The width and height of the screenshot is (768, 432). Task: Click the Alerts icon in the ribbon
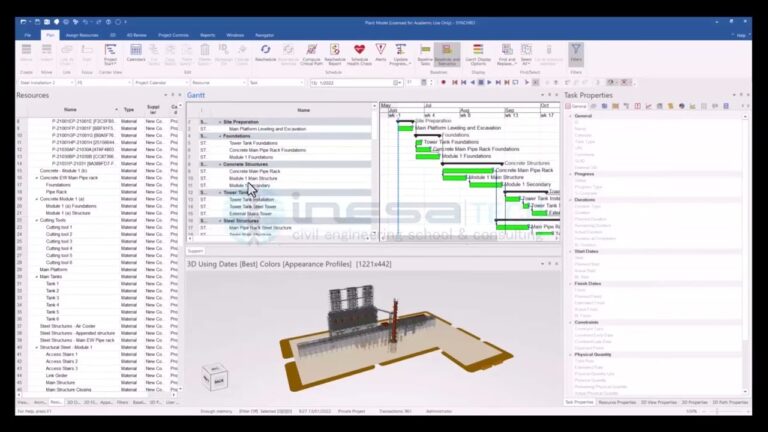coord(381,51)
